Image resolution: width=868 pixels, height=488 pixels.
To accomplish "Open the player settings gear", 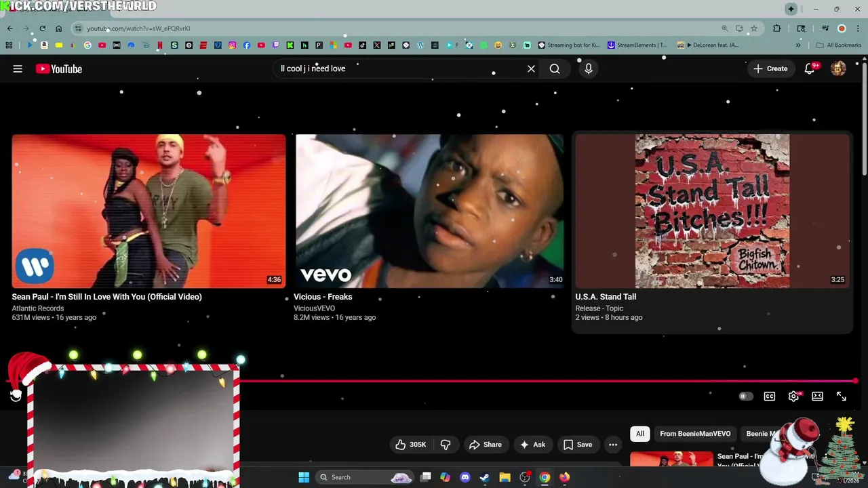I will [793, 396].
